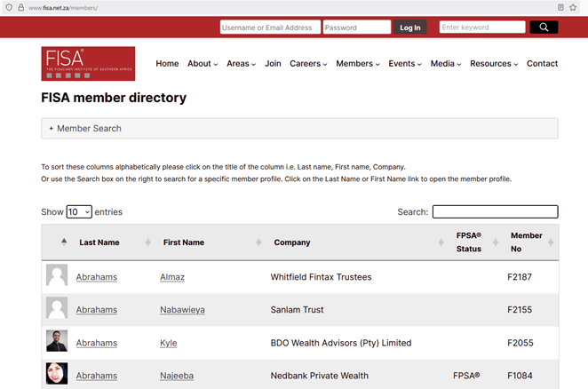Sort by the photo column arrow
This screenshot has height=389, width=588.
point(64,242)
